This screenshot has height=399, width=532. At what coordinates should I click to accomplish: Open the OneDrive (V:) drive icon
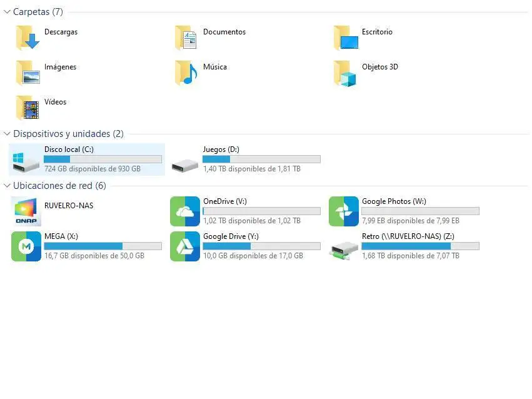(x=185, y=211)
